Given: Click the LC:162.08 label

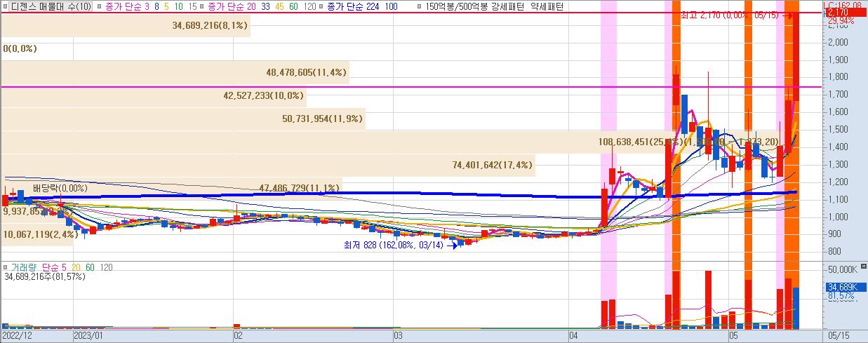Looking at the screenshot, I should pyautogui.click(x=843, y=5).
